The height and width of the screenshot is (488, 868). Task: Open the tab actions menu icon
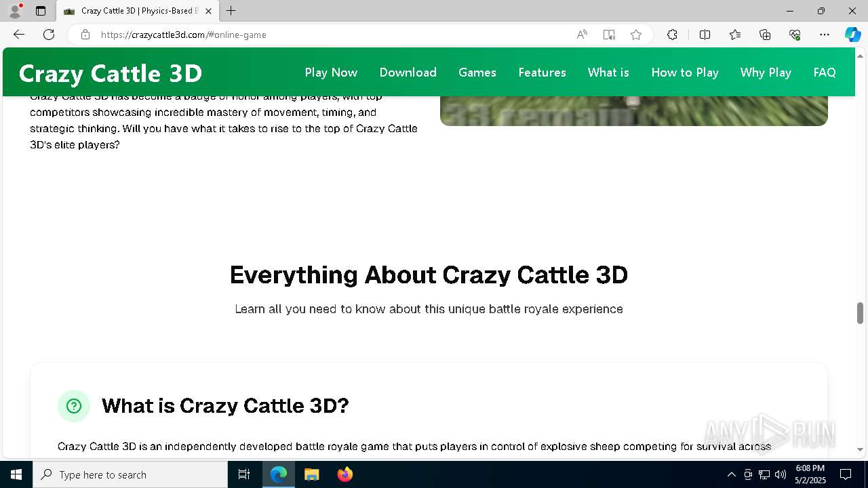tap(41, 11)
